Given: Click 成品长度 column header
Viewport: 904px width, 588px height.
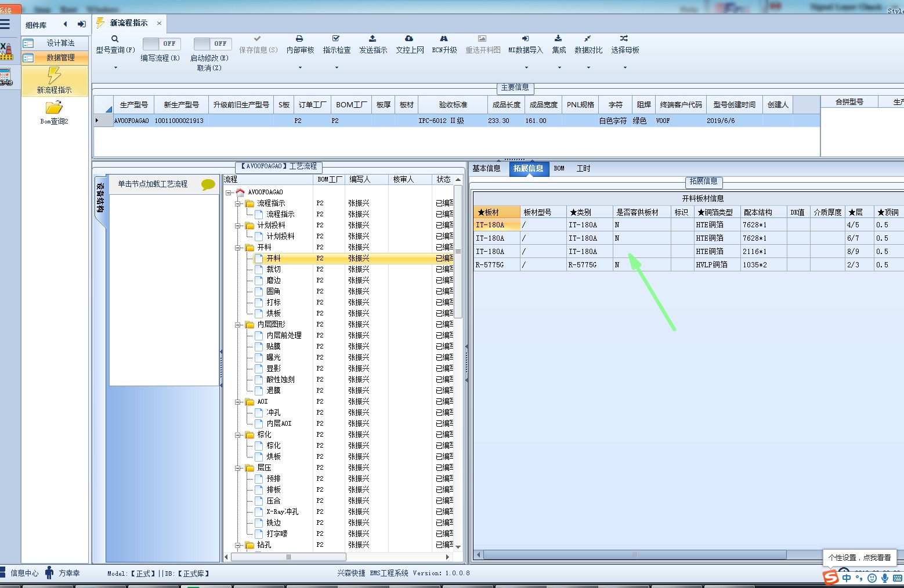Looking at the screenshot, I should [x=506, y=104].
